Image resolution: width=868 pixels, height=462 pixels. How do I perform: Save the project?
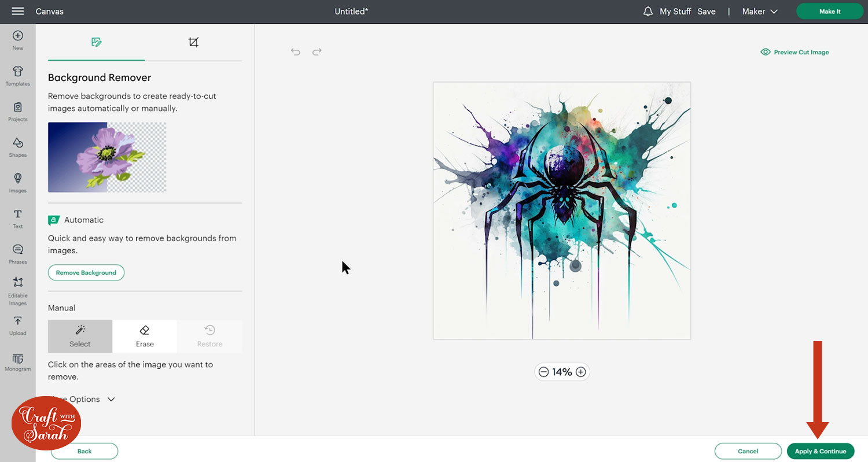point(707,12)
